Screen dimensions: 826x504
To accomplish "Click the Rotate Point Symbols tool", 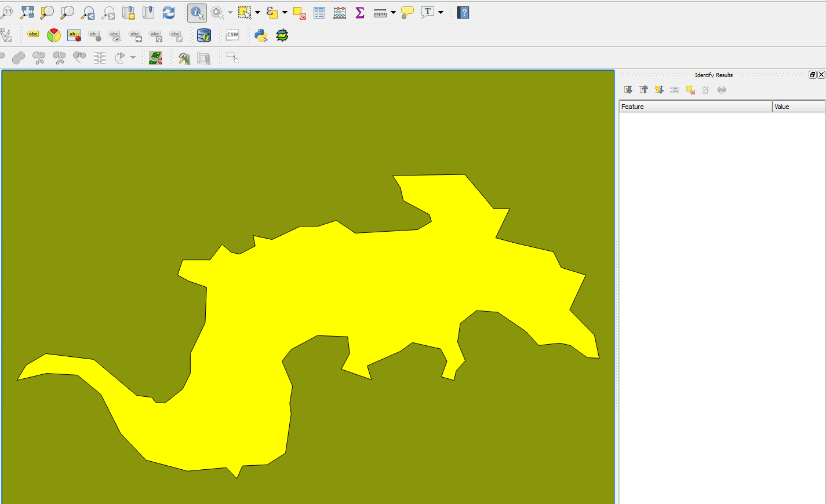I will click(120, 58).
